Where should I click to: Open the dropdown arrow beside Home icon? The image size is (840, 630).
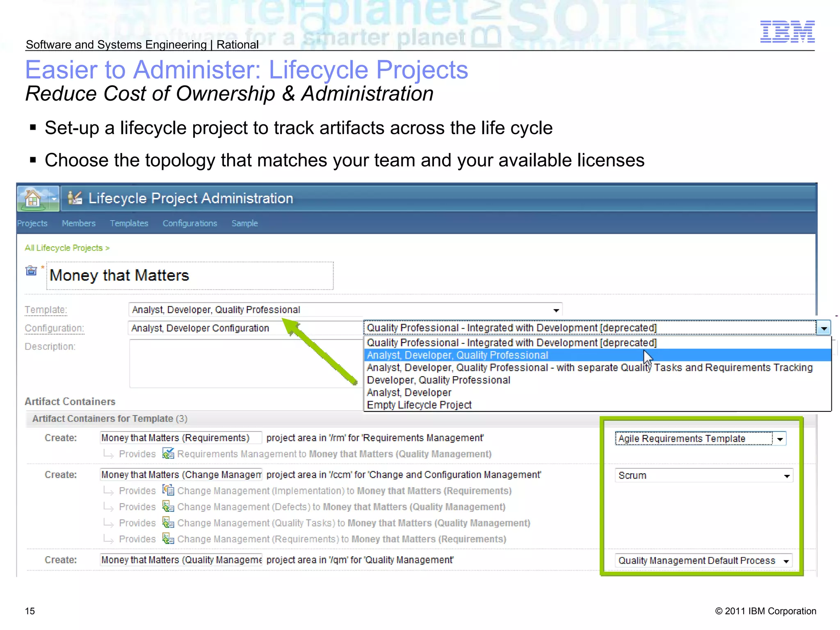[54, 199]
